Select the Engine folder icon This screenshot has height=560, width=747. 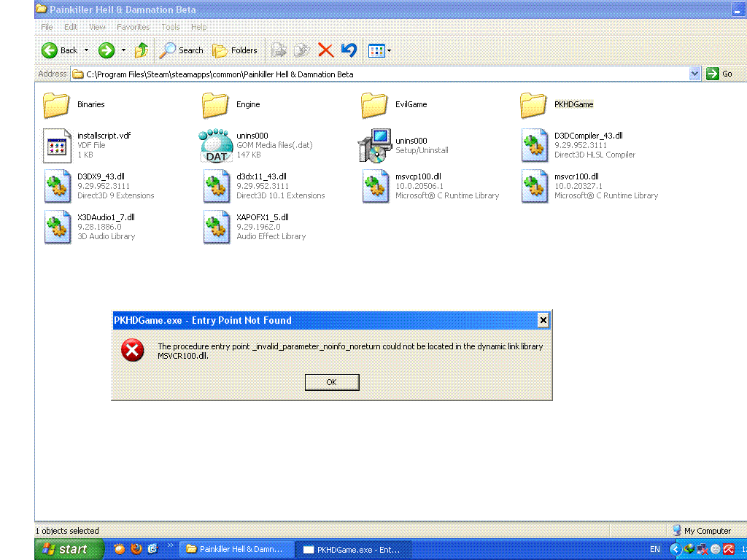click(215, 105)
